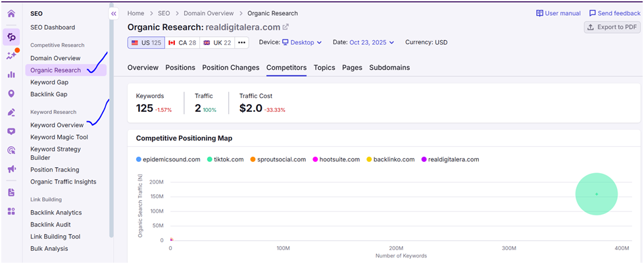Click the SEO toolkit icon in sidebar
This screenshot has height=264, width=644.
pos(11,37)
